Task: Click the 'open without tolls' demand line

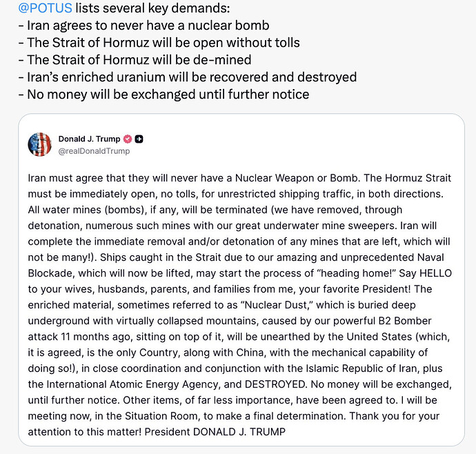Action: (x=159, y=43)
